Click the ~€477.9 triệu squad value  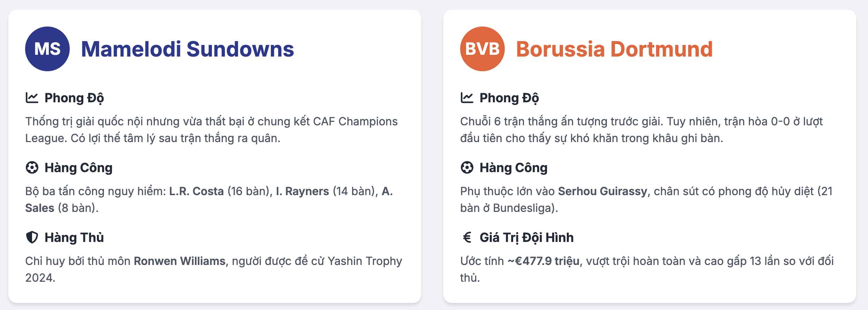(x=543, y=261)
